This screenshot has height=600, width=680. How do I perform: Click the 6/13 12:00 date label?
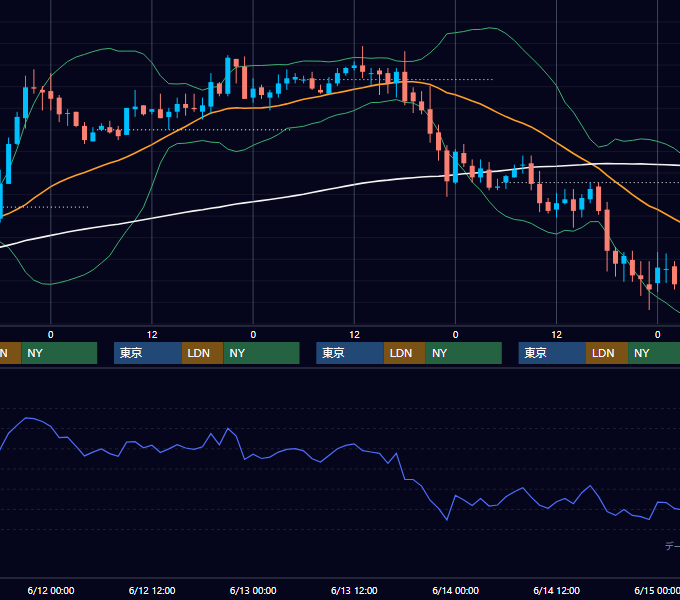pos(354,590)
